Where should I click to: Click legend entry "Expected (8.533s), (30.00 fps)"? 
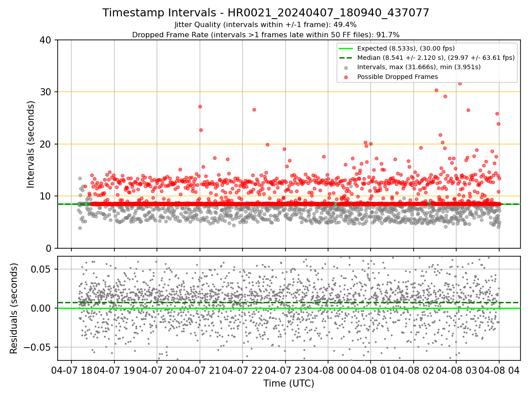pos(406,48)
